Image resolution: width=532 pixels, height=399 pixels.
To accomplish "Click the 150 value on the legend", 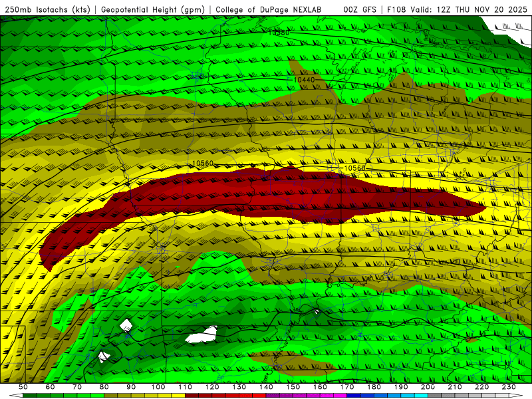I will [293, 387].
